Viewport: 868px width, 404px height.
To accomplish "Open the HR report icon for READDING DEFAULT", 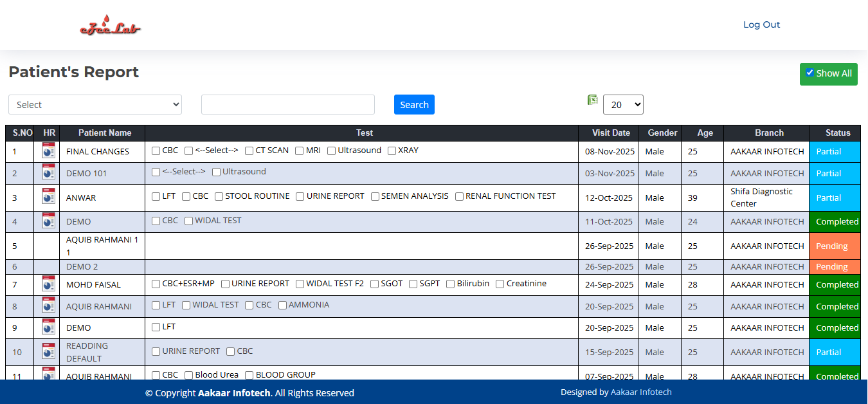I will pyautogui.click(x=48, y=352).
